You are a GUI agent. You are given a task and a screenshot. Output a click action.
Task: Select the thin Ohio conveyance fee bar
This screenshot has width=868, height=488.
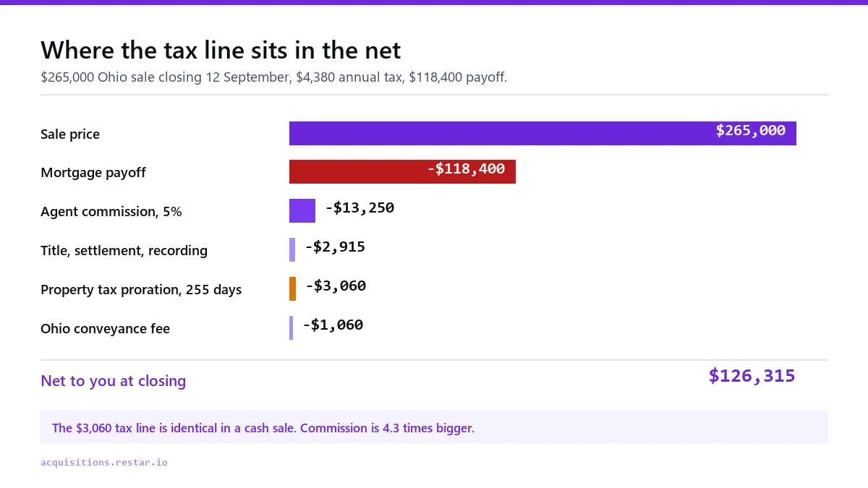pos(291,328)
